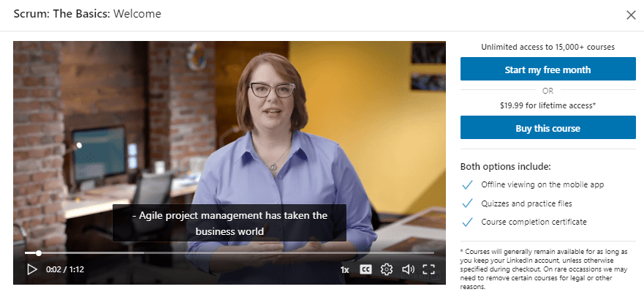The image size is (644, 292).
Task: Click the Buy this course button
Action: pyautogui.click(x=548, y=127)
